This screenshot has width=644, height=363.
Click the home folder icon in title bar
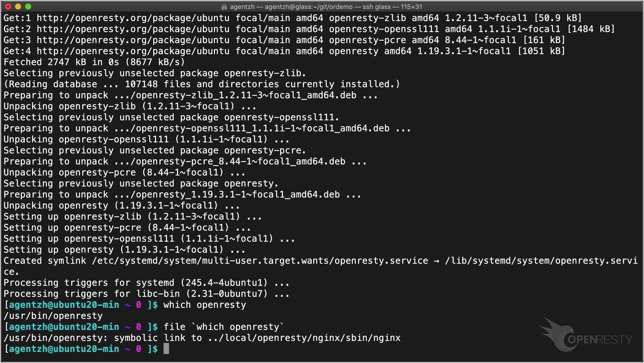(224, 7)
